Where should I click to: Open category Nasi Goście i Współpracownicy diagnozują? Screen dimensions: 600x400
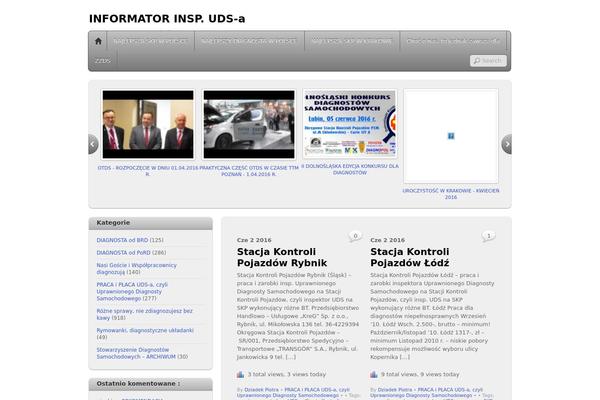click(x=136, y=268)
